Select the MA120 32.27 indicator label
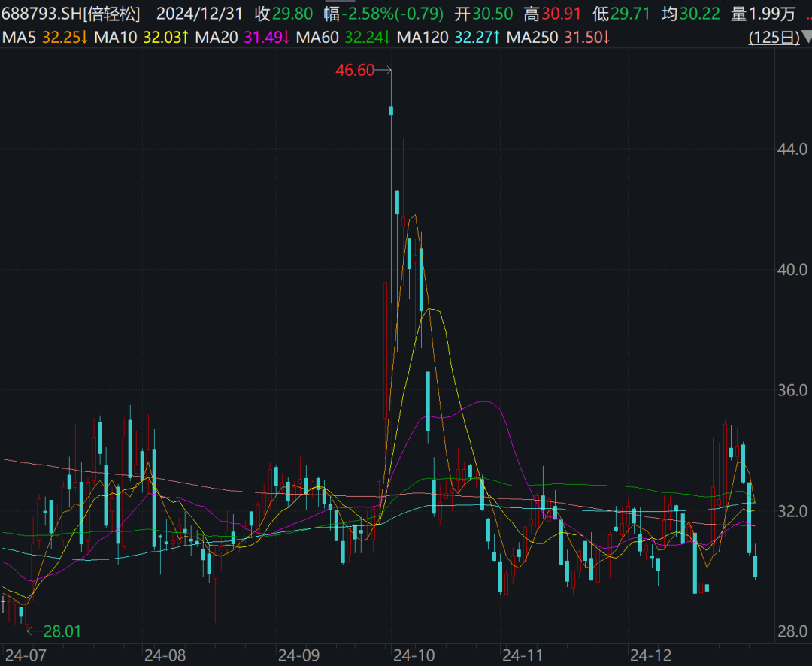The image size is (812, 666). tap(448, 38)
